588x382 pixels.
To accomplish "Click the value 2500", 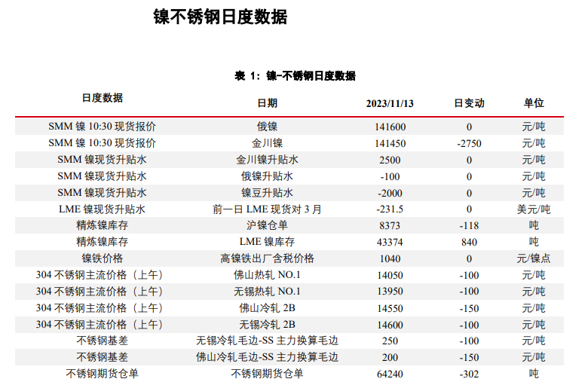I will coord(390,160).
